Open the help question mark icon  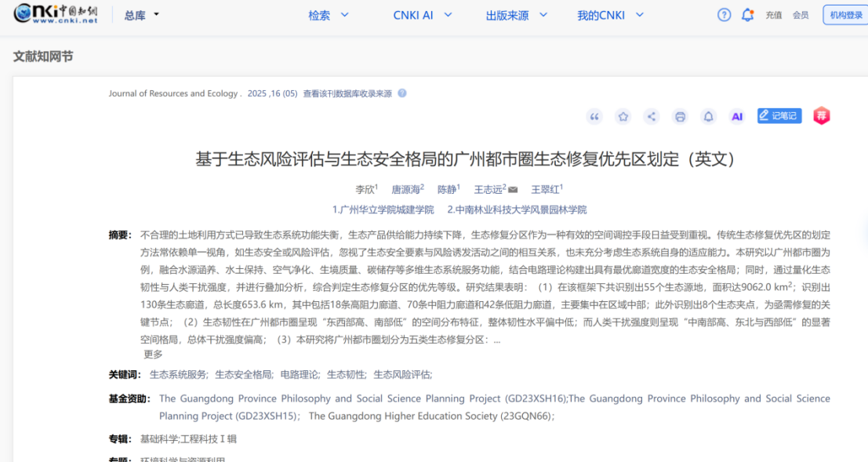pos(724,15)
